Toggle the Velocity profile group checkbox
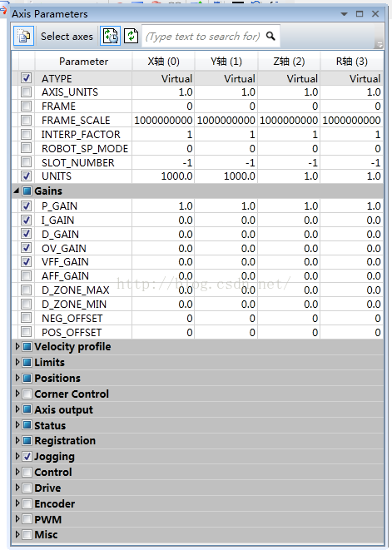Viewport: 392px width, 550px height. [x=27, y=346]
